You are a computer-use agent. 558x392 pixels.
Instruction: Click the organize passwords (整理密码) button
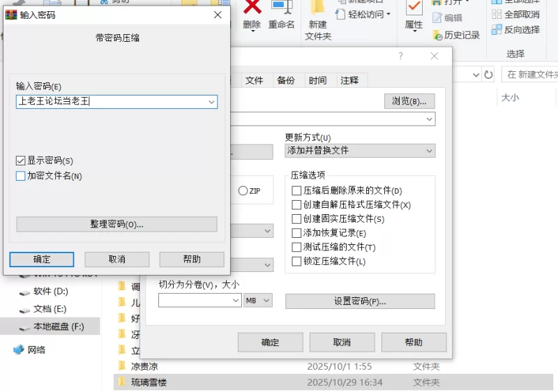[116, 224]
